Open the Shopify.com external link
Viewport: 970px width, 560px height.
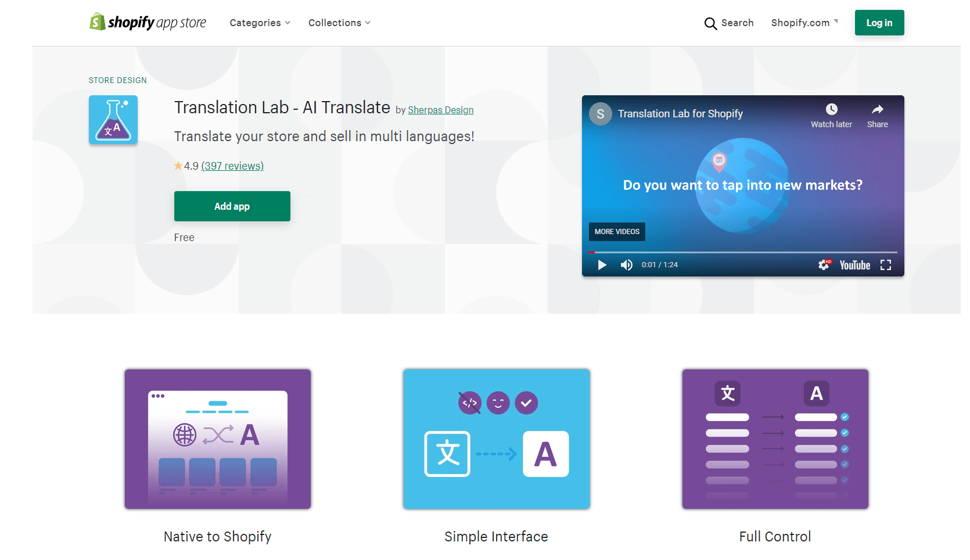pos(804,23)
